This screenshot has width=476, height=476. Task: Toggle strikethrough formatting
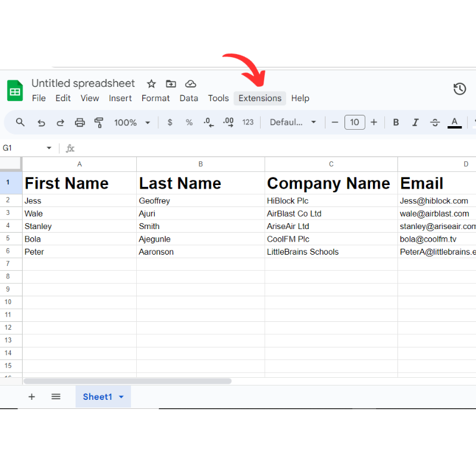tap(435, 123)
